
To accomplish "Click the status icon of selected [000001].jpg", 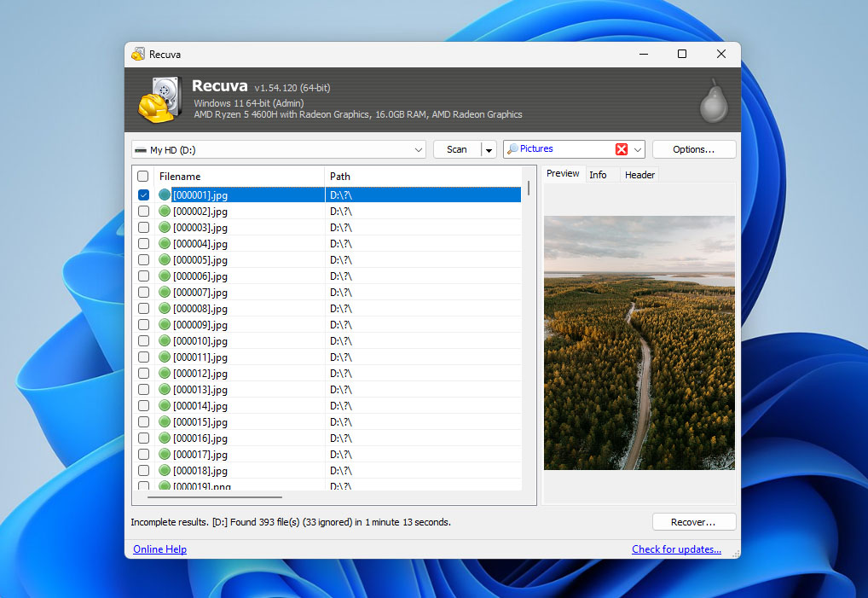I will (x=165, y=194).
